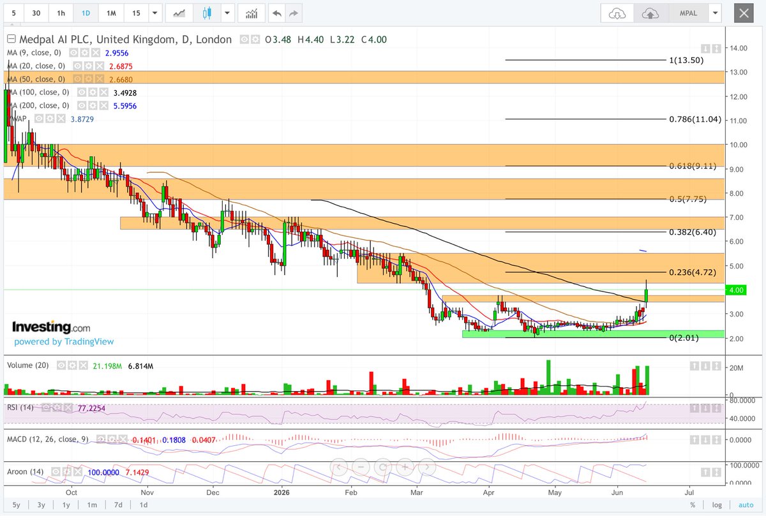Open settings for MA (20, close, 0)
Viewport: 766px width, 532px height.
[x=88, y=66]
